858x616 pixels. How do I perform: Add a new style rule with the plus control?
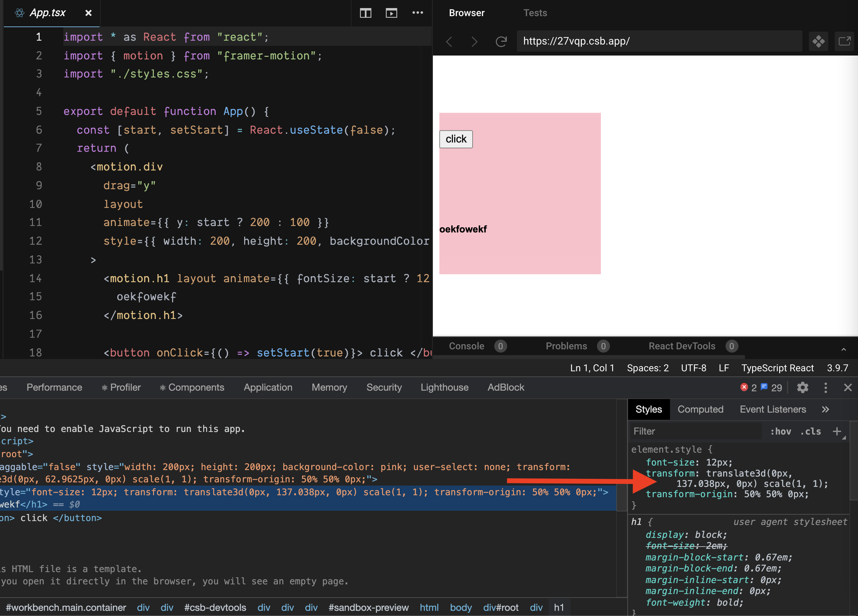pos(837,431)
